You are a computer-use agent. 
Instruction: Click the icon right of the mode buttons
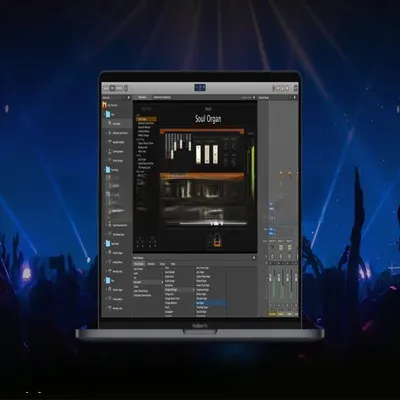tap(126, 88)
